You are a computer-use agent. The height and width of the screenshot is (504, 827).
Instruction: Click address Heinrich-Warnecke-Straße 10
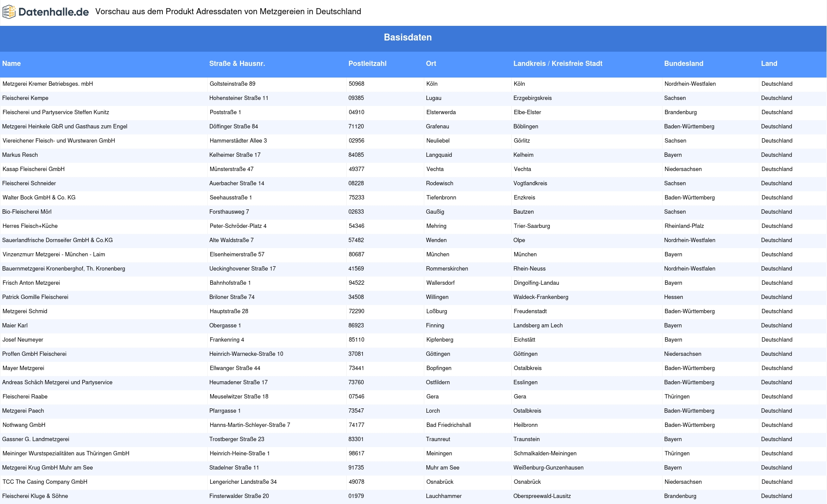[x=246, y=354]
